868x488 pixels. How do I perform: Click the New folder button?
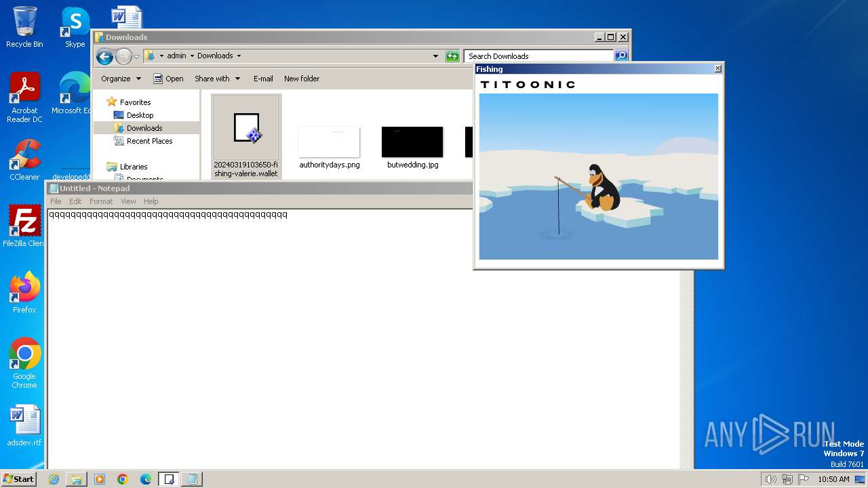coord(302,79)
